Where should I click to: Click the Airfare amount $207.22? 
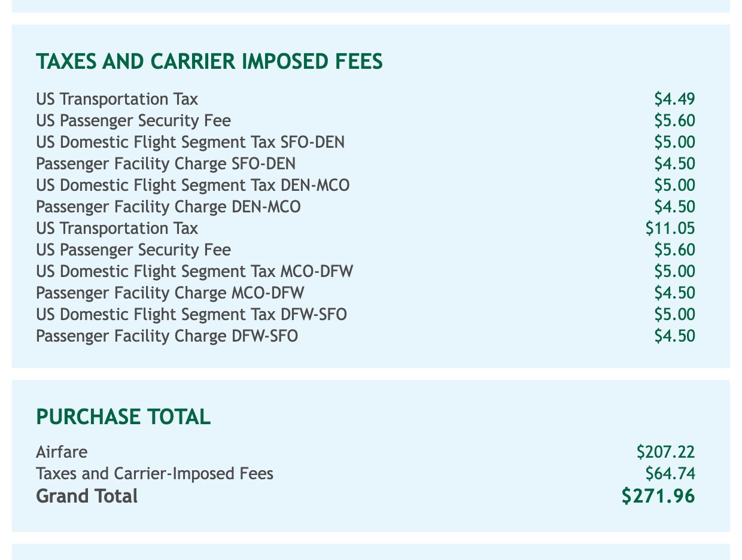[666, 452]
